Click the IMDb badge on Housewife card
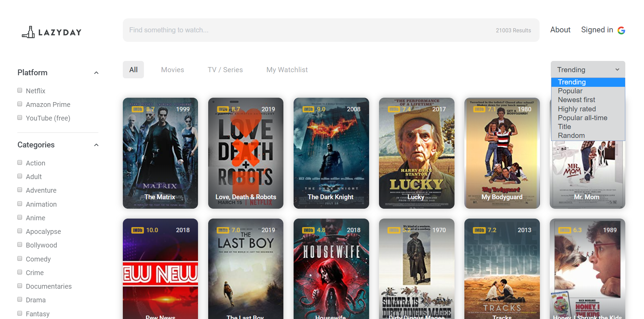Image resolution: width=644 pixels, height=319 pixels. pyautogui.click(x=308, y=230)
